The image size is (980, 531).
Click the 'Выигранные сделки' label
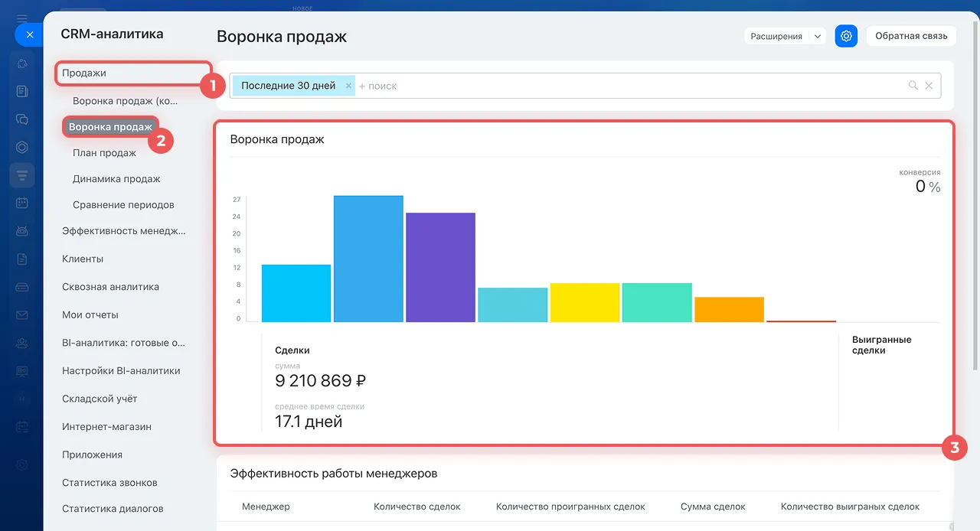[882, 345]
